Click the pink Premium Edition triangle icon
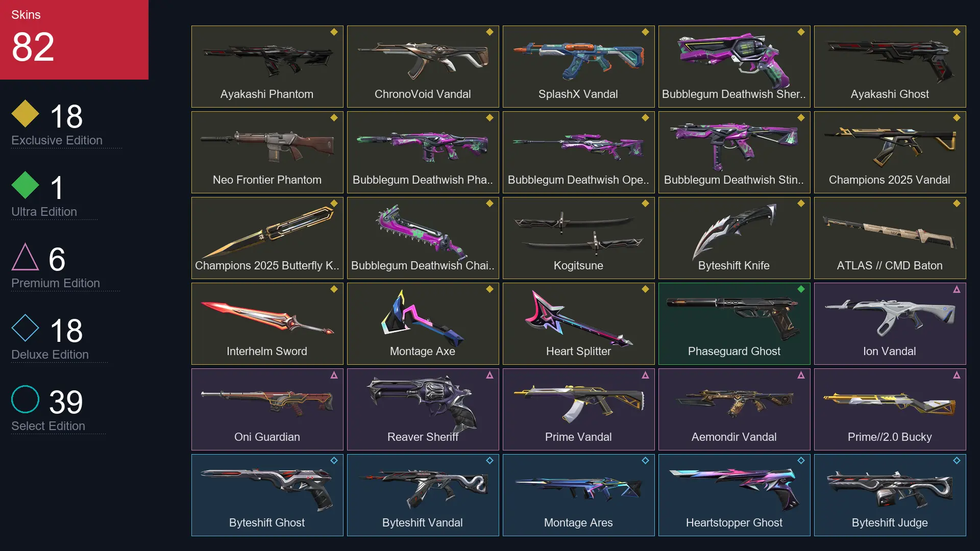Screen dimensions: 980x551 pyautogui.click(x=25, y=257)
